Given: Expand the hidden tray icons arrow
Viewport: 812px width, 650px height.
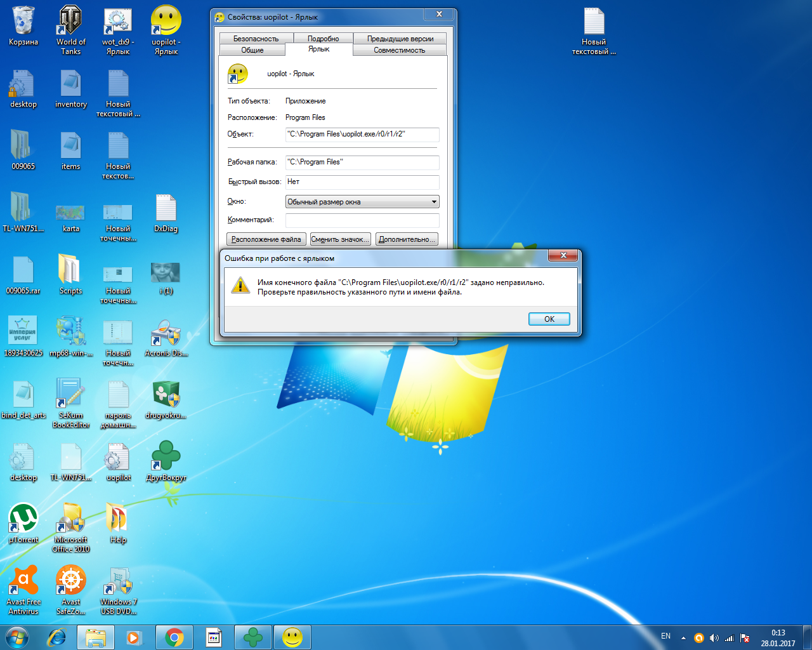Looking at the screenshot, I should click(683, 638).
